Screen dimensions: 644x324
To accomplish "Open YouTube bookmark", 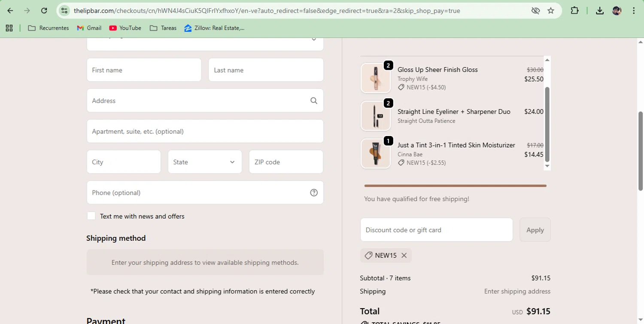I will coord(125,28).
